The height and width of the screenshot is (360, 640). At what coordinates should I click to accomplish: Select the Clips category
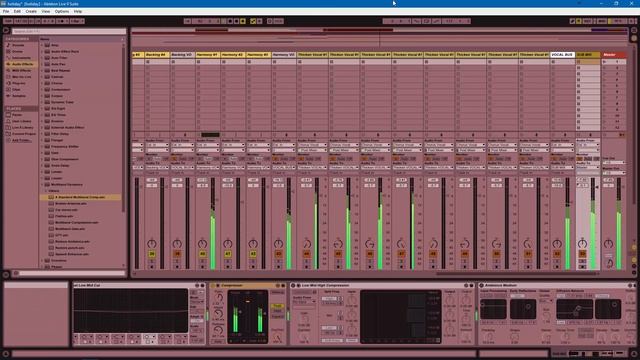click(x=16, y=89)
